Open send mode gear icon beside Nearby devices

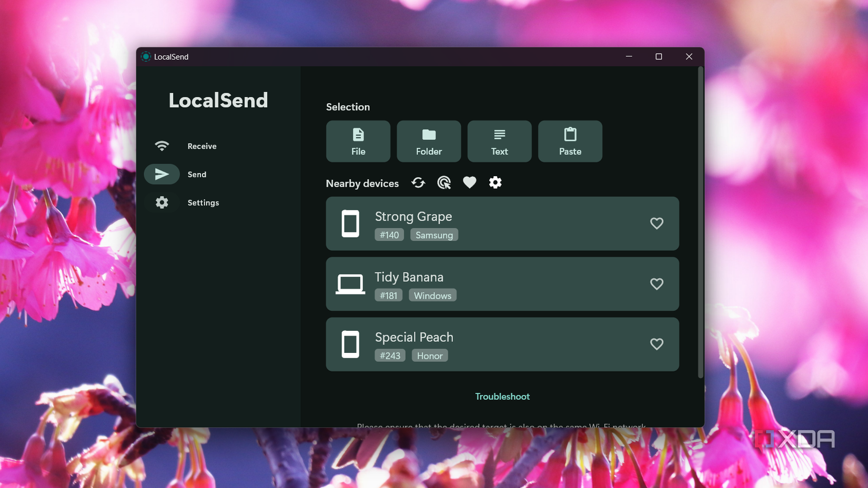pos(495,182)
